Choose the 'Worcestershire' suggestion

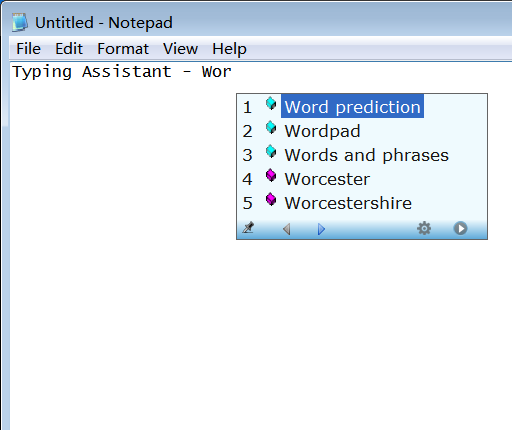348,203
